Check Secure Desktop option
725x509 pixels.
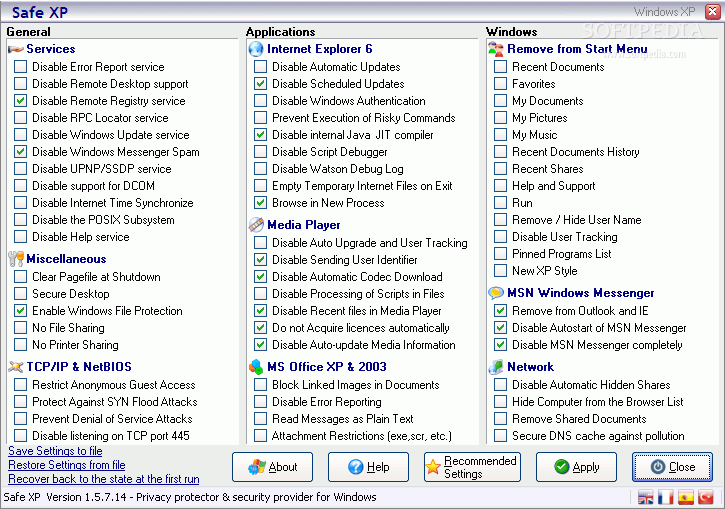(20, 294)
